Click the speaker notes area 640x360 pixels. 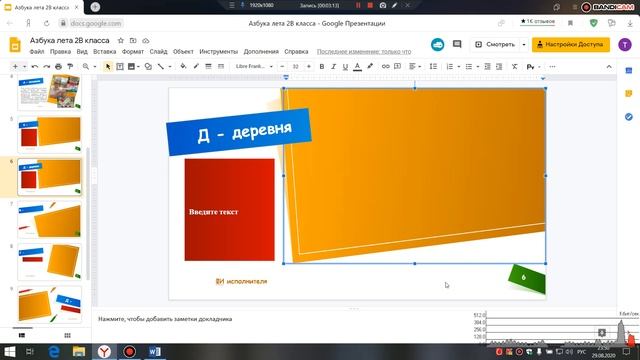(x=282, y=319)
